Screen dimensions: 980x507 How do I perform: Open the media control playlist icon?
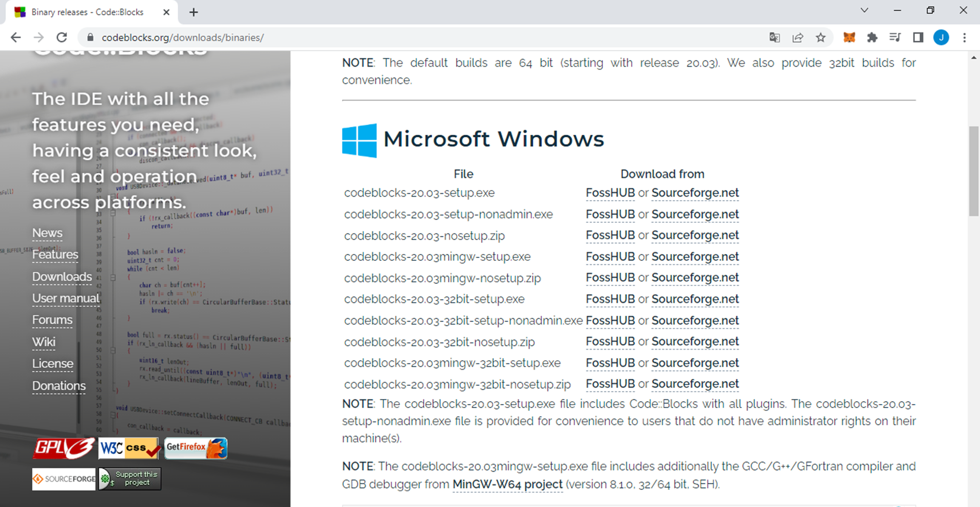[x=895, y=37]
